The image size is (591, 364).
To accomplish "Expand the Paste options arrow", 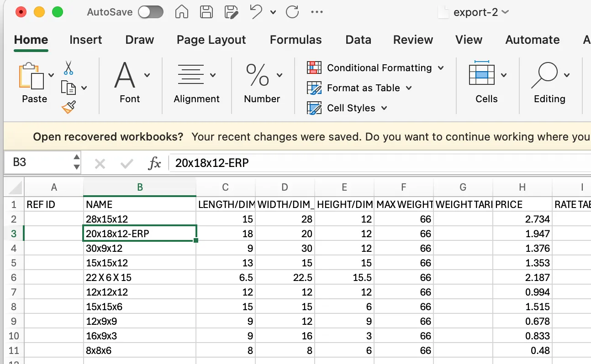I will [51, 75].
